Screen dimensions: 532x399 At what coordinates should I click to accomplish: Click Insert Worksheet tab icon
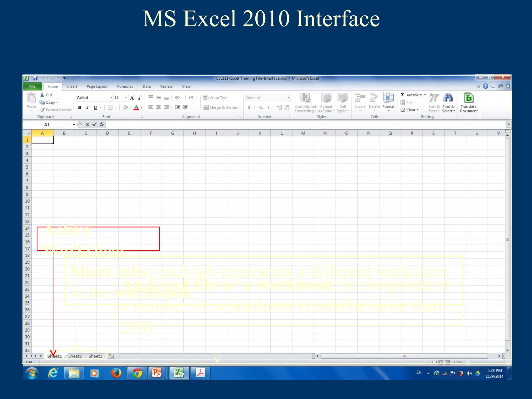click(x=111, y=356)
